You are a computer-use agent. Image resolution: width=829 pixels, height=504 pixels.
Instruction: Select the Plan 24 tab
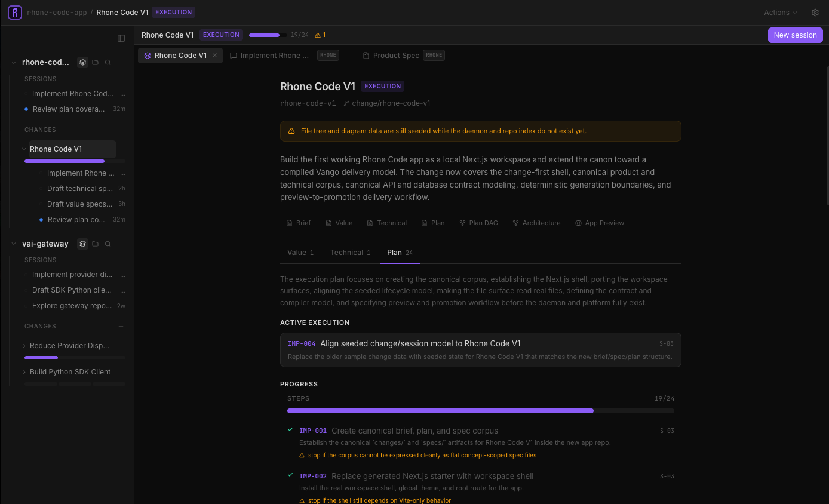(x=400, y=253)
